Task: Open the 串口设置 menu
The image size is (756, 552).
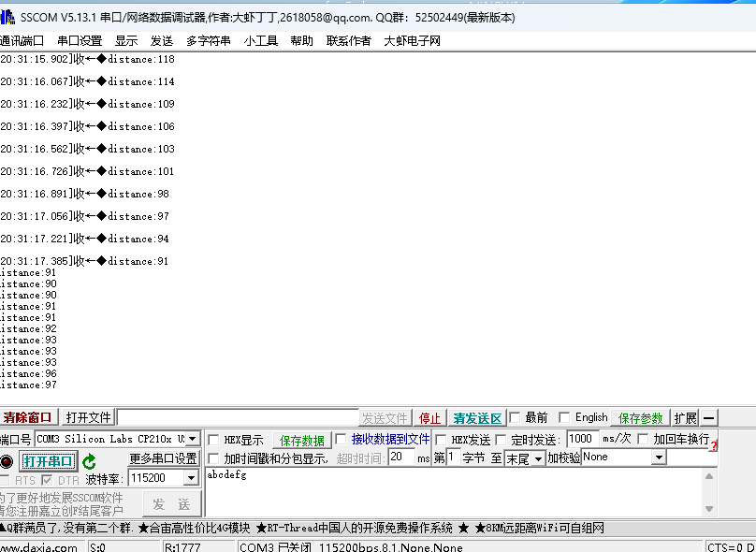Action: pos(80,40)
